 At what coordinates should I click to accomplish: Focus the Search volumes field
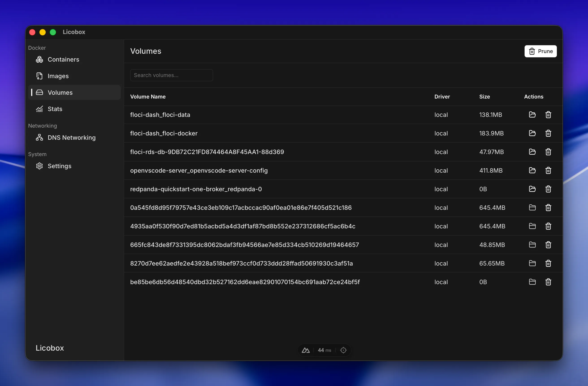tap(171, 75)
